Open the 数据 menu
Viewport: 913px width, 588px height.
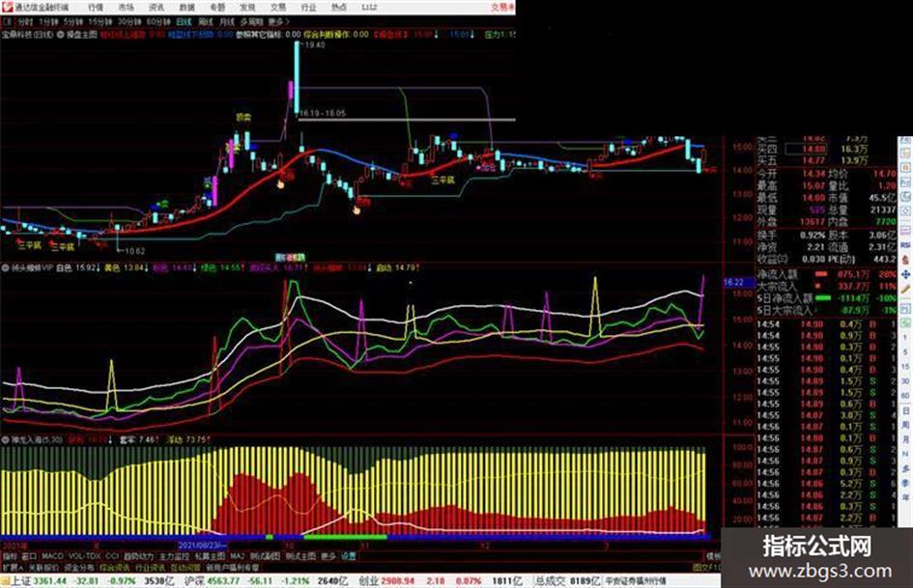click(x=186, y=8)
